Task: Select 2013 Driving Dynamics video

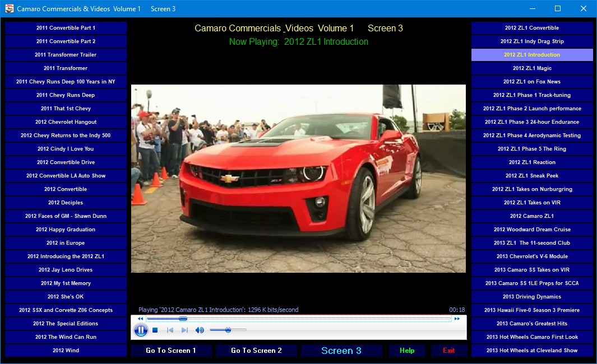Action: click(532, 297)
